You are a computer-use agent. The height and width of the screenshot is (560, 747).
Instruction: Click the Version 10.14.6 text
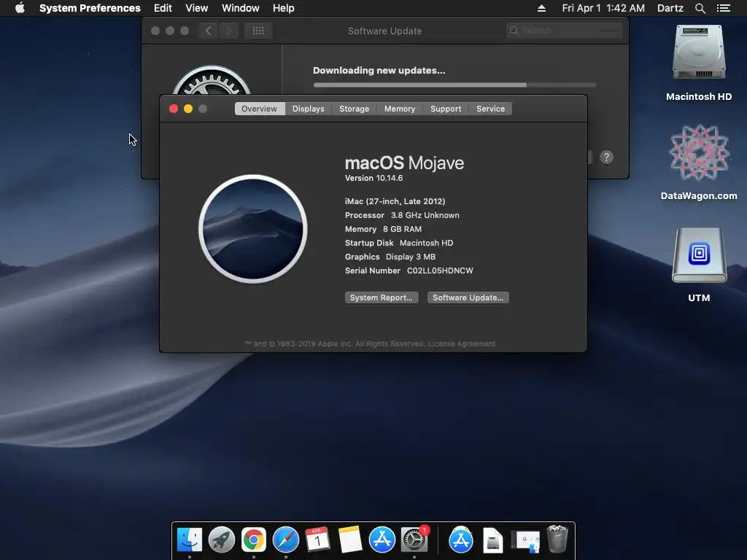(373, 178)
